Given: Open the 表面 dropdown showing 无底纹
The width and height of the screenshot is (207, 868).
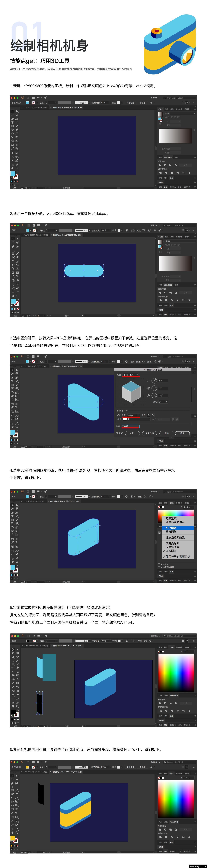Looking at the screenshot, I should coord(130,426).
